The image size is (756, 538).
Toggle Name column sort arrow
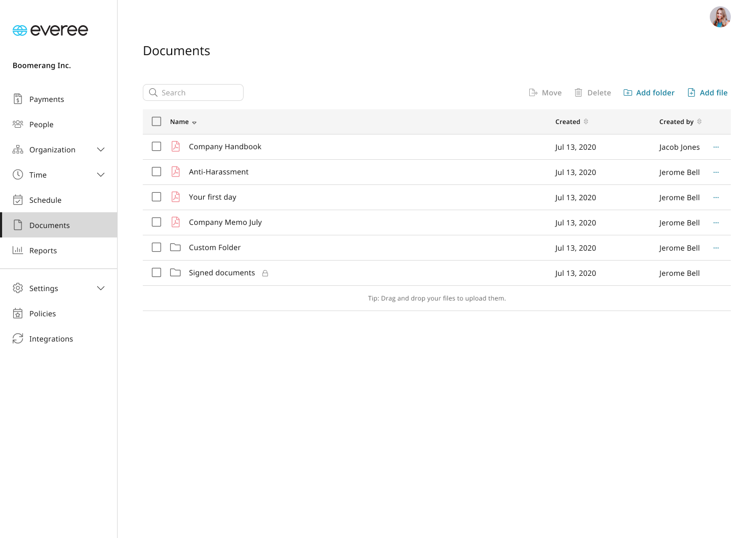(x=194, y=122)
